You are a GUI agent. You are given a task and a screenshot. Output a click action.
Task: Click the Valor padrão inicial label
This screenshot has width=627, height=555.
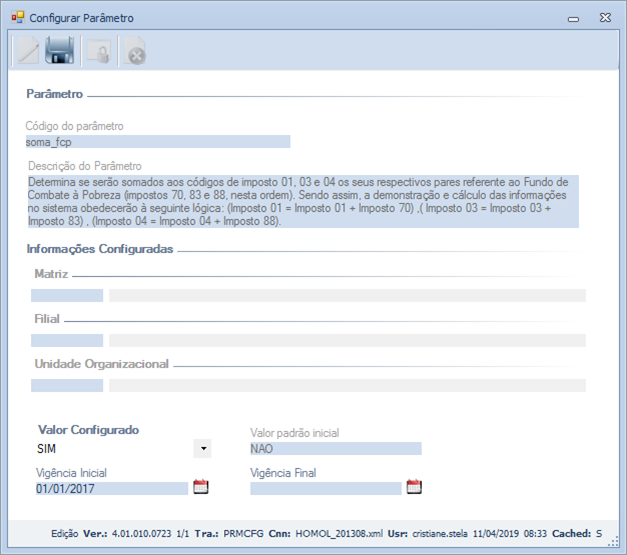pyautogui.click(x=295, y=433)
